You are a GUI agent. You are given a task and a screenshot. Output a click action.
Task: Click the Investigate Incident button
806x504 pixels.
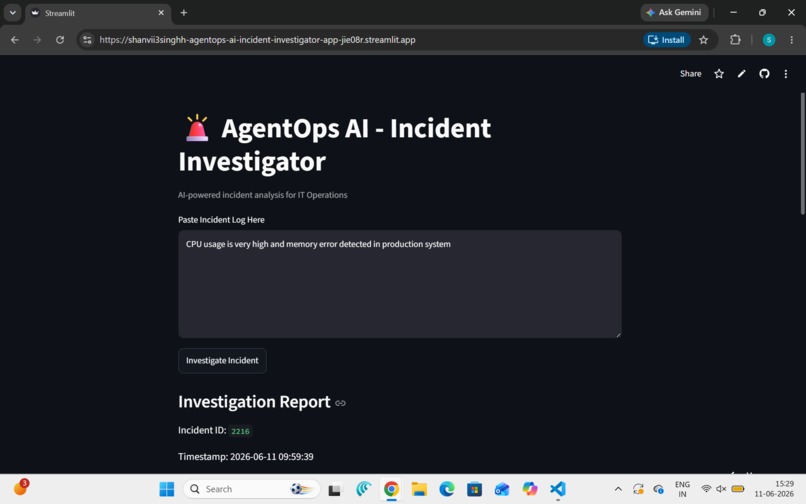click(222, 361)
